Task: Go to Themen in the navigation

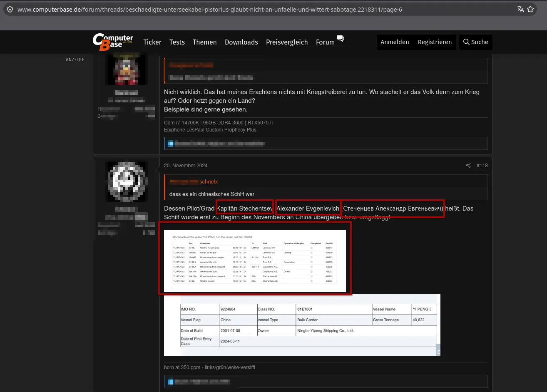Action: click(204, 42)
